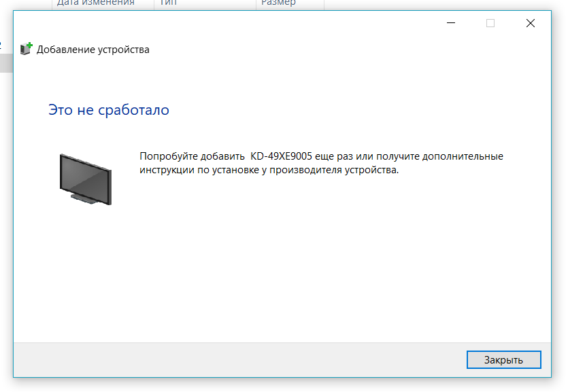The image size is (585, 392).
Task: Click the dialog title bar area
Action: point(272,22)
